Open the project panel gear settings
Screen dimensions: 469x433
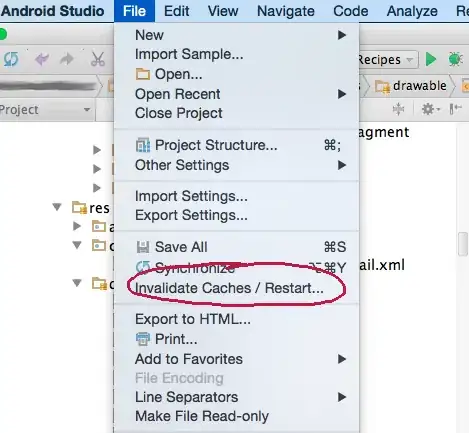pyautogui.click(x=430, y=109)
